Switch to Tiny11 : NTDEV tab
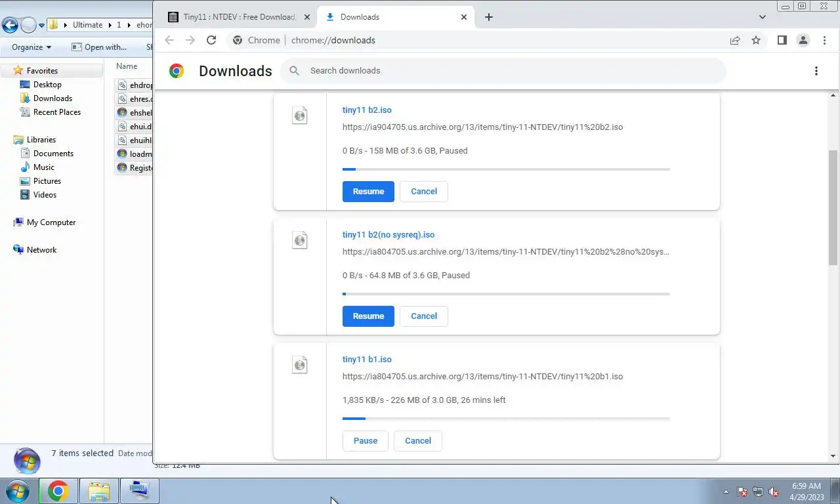The image size is (840, 504). pyautogui.click(x=238, y=17)
